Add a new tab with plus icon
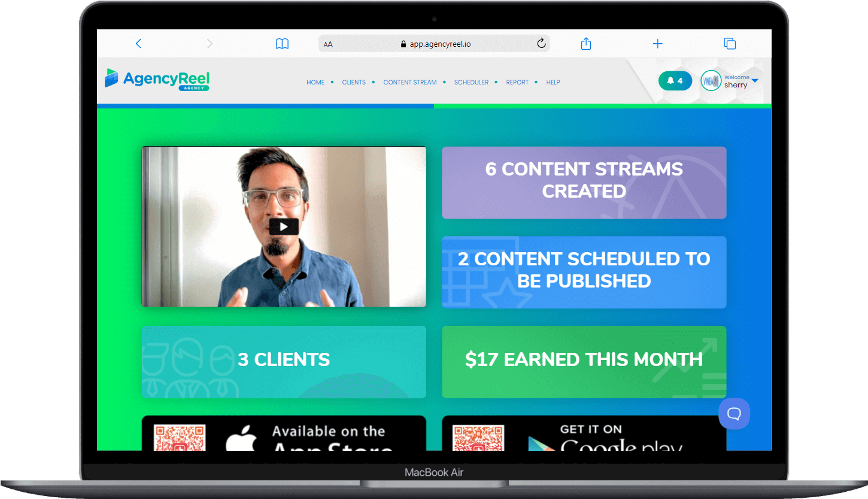The height and width of the screenshot is (499, 868). coord(657,43)
